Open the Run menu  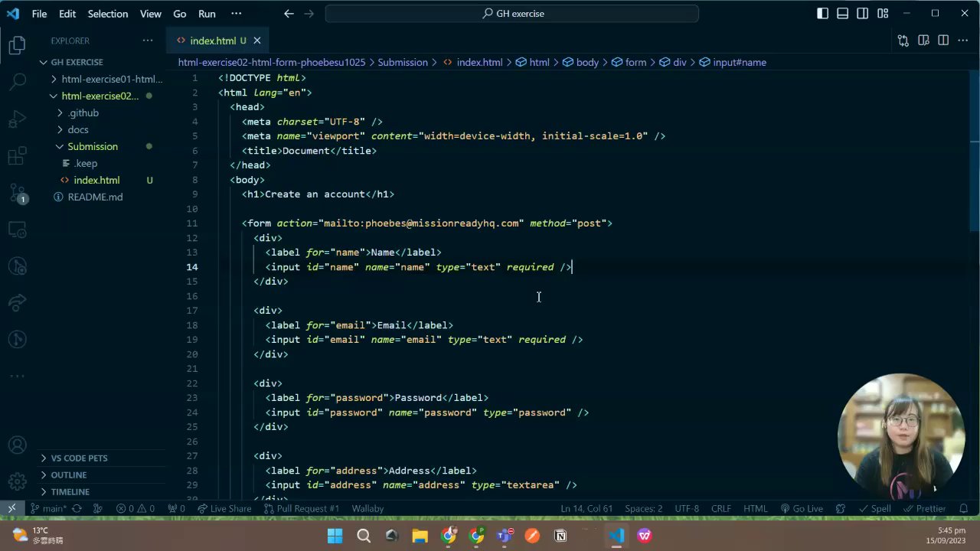[207, 13]
